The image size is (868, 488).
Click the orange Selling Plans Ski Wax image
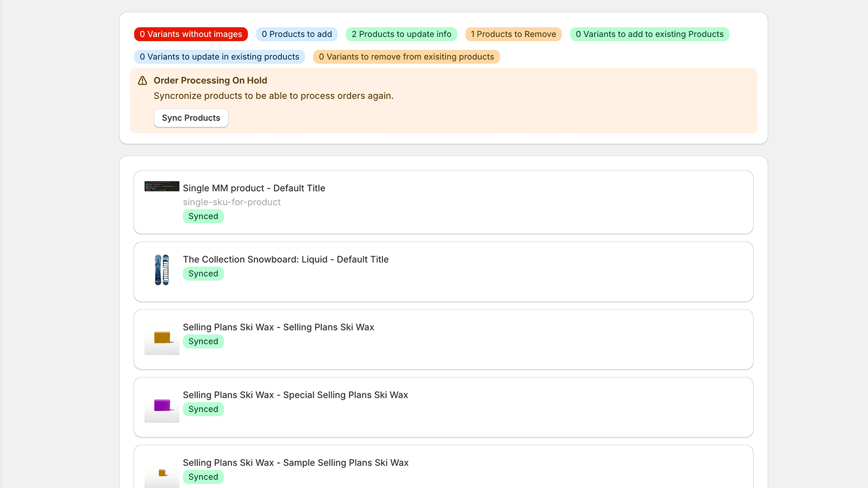162,338
